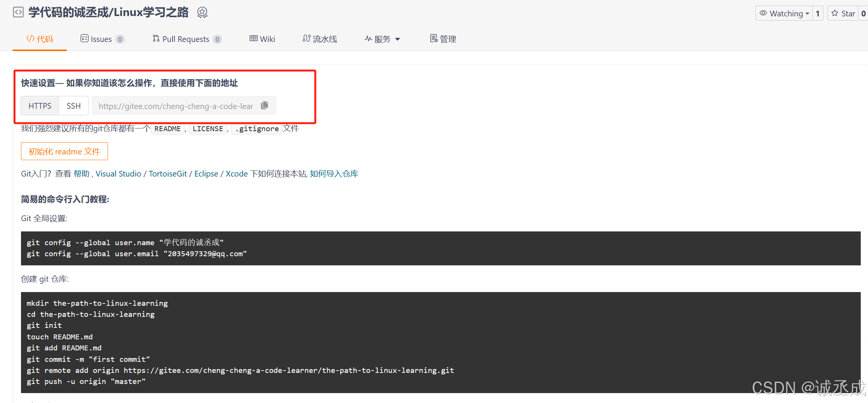Image resolution: width=868 pixels, height=403 pixels.
Task: Click the repository code icon beside the title
Action: pyautogui.click(x=18, y=13)
